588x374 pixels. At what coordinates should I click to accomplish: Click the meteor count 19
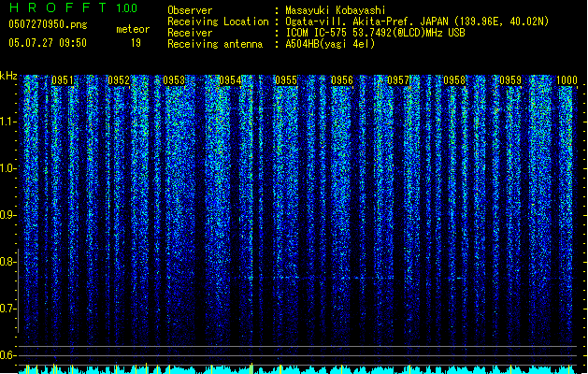click(x=136, y=43)
